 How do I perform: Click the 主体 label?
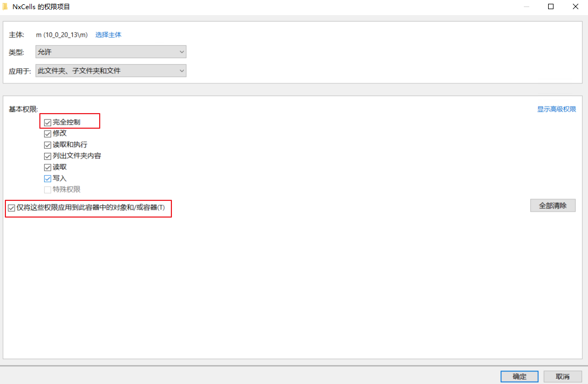tap(17, 35)
